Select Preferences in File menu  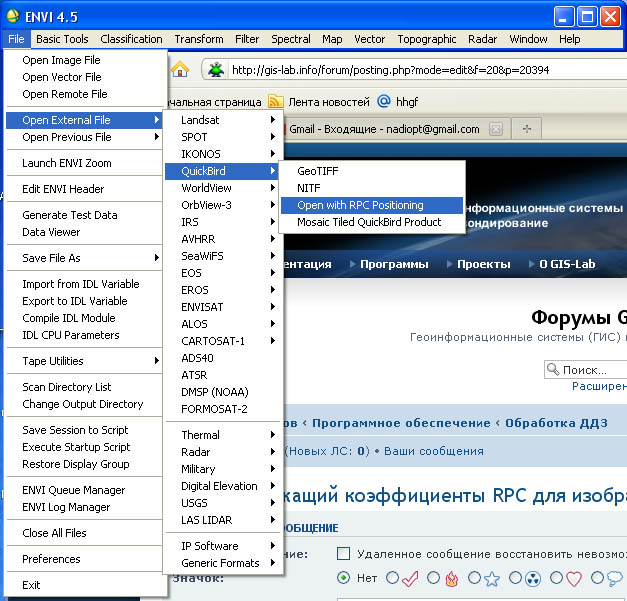(x=84, y=559)
